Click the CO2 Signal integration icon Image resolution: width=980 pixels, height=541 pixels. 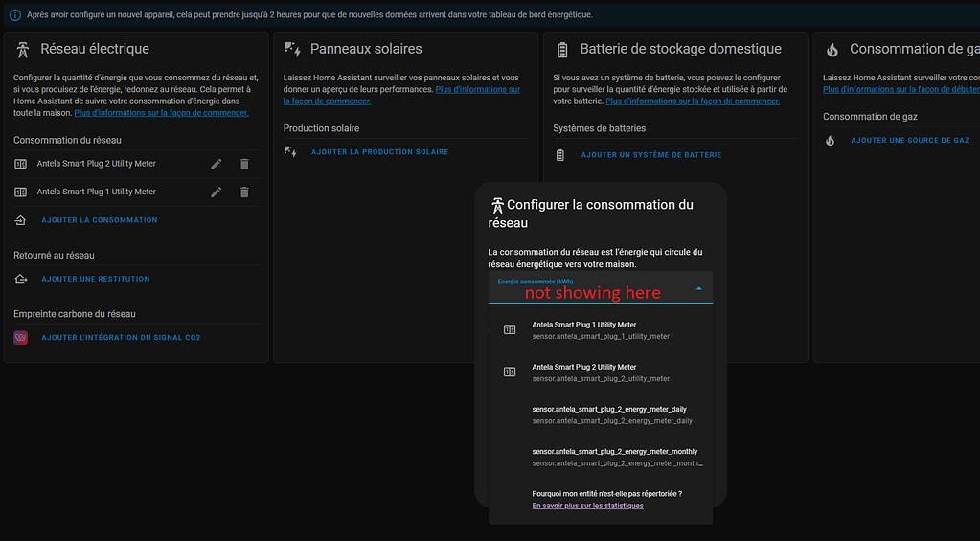[x=21, y=338]
